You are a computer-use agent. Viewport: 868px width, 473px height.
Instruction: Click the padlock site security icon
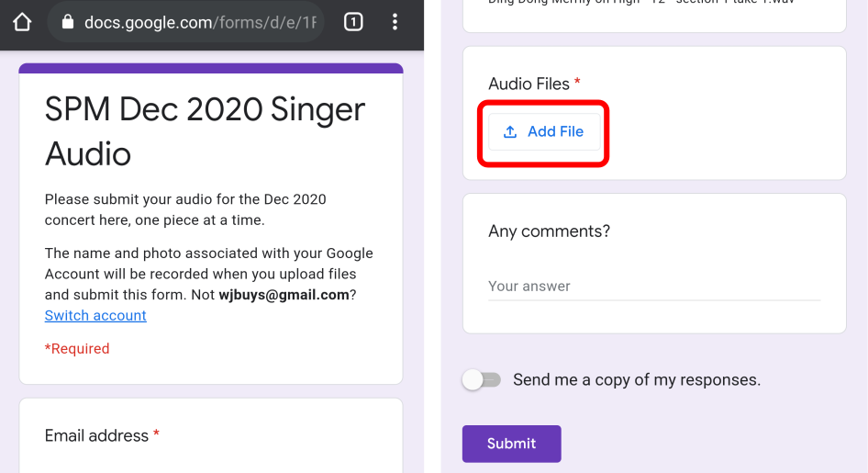[67, 22]
